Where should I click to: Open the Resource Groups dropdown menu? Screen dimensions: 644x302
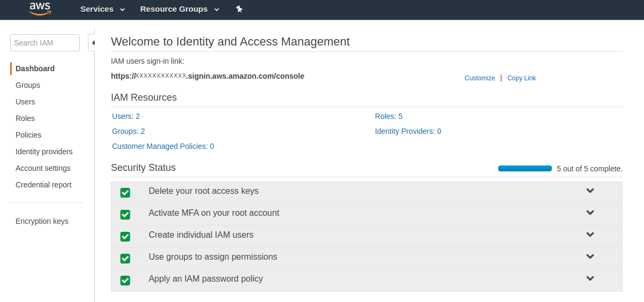179,9
